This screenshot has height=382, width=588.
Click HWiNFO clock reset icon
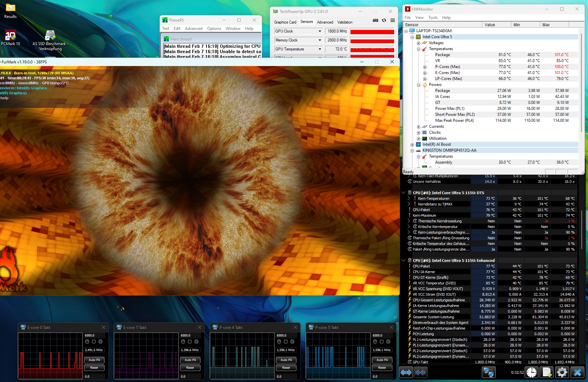pos(532,372)
